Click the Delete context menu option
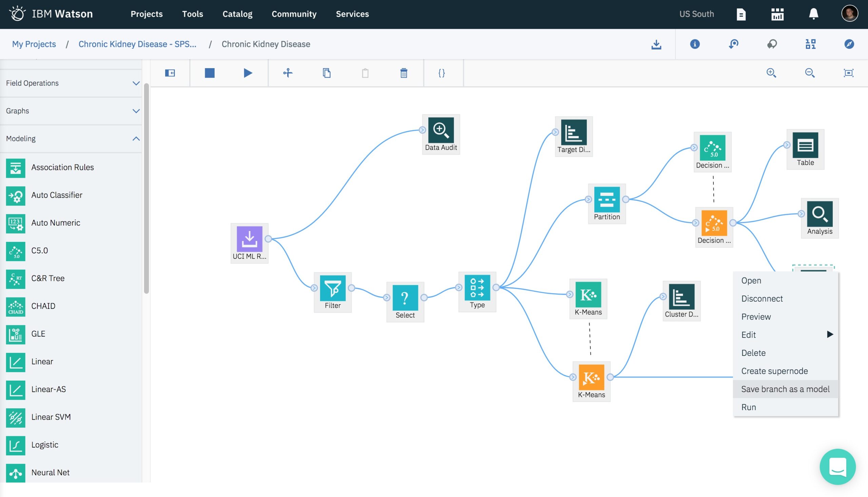Image resolution: width=868 pixels, height=497 pixels. coord(753,352)
